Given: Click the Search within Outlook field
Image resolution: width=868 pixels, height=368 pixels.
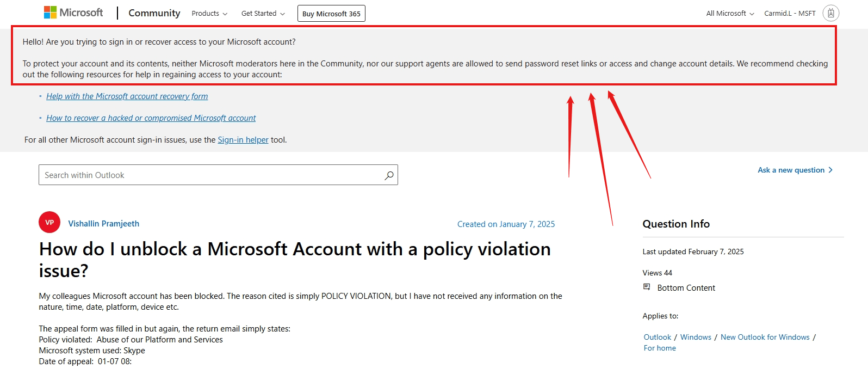Looking at the screenshot, I should click(218, 175).
